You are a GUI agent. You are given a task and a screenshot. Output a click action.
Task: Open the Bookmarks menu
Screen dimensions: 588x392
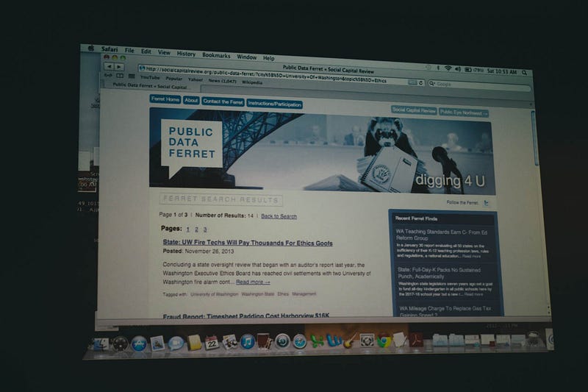coord(216,55)
